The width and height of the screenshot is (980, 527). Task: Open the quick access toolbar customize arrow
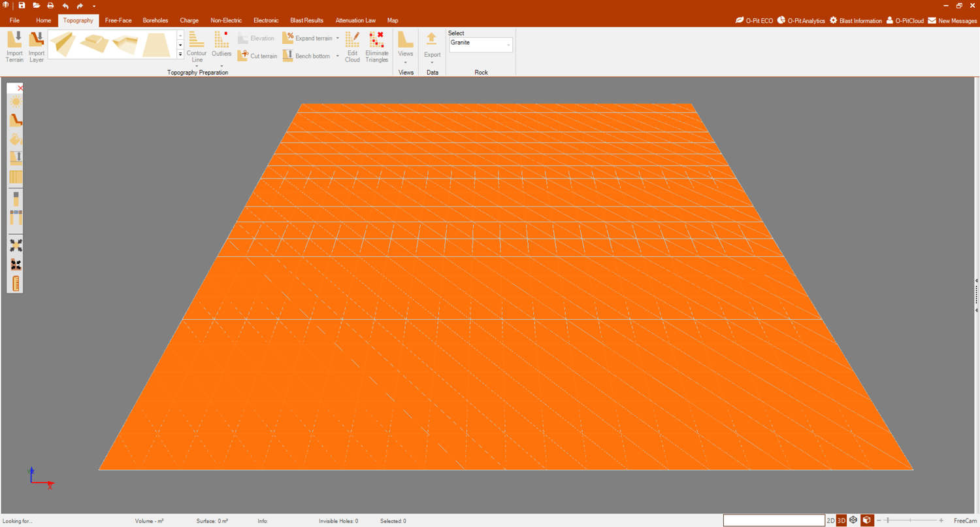coord(94,6)
